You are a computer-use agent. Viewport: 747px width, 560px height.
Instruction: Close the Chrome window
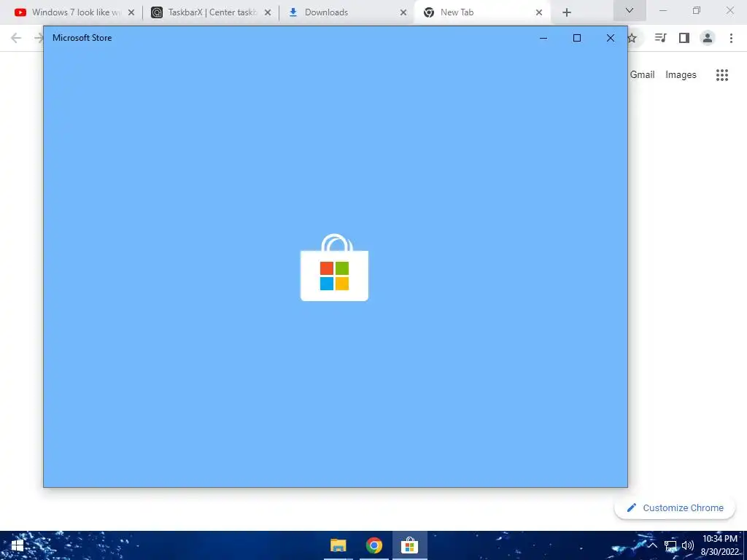pos(729,10)
